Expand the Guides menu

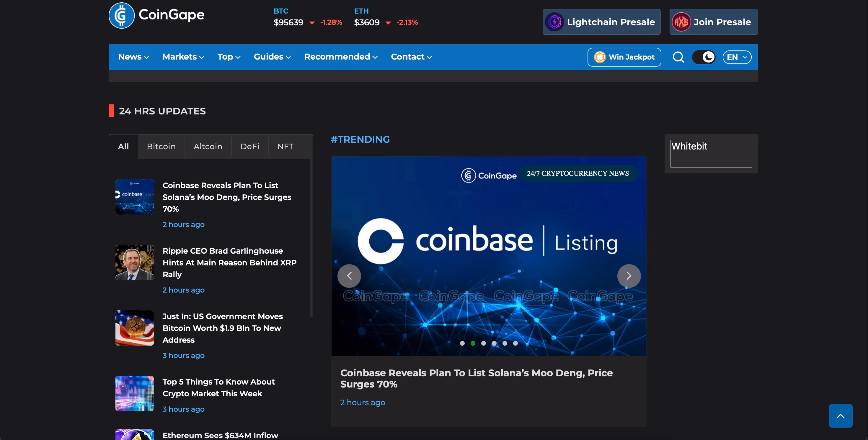272,57
